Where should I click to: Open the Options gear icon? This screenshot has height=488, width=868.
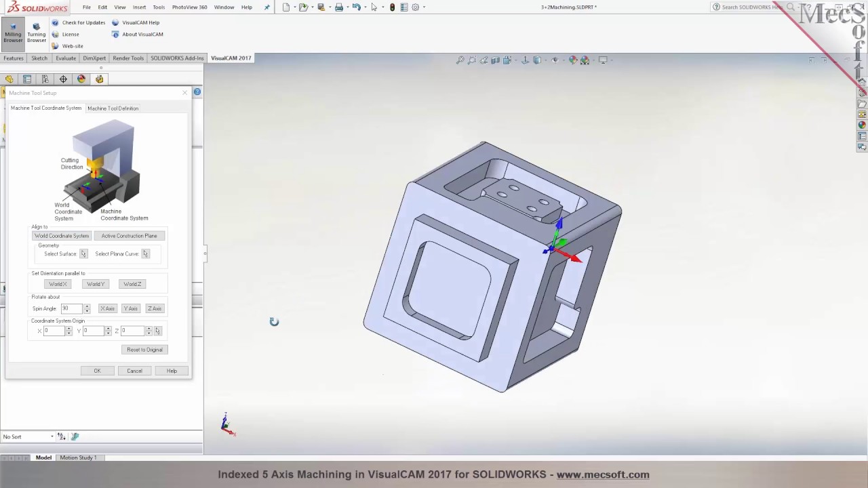pyautogui.click(x=416, y=7)
